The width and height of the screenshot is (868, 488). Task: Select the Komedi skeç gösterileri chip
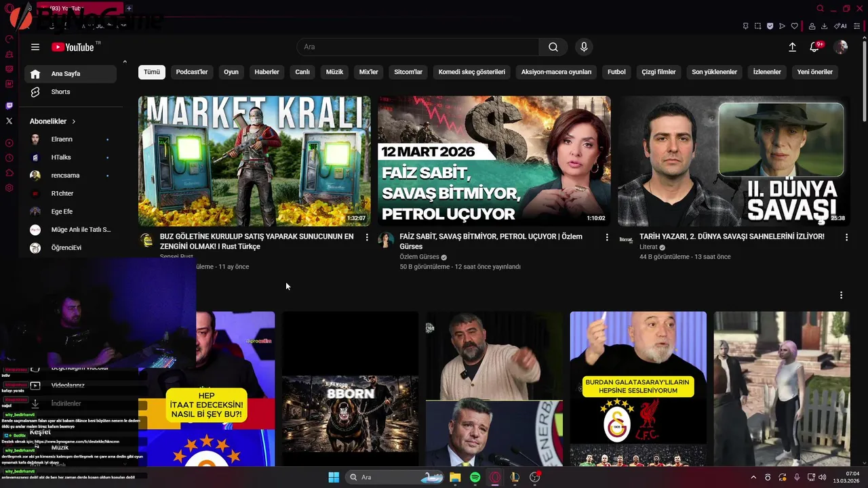coord(472,72)
